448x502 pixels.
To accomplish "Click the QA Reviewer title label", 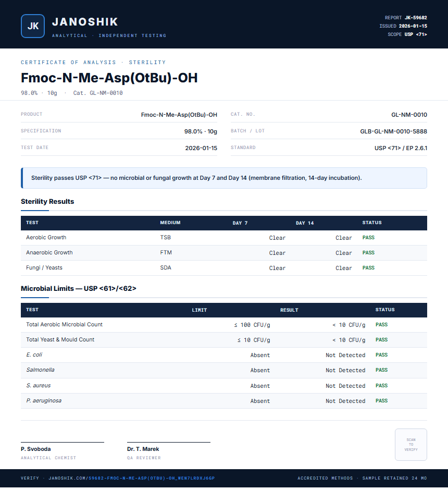I will pos(144,458).
